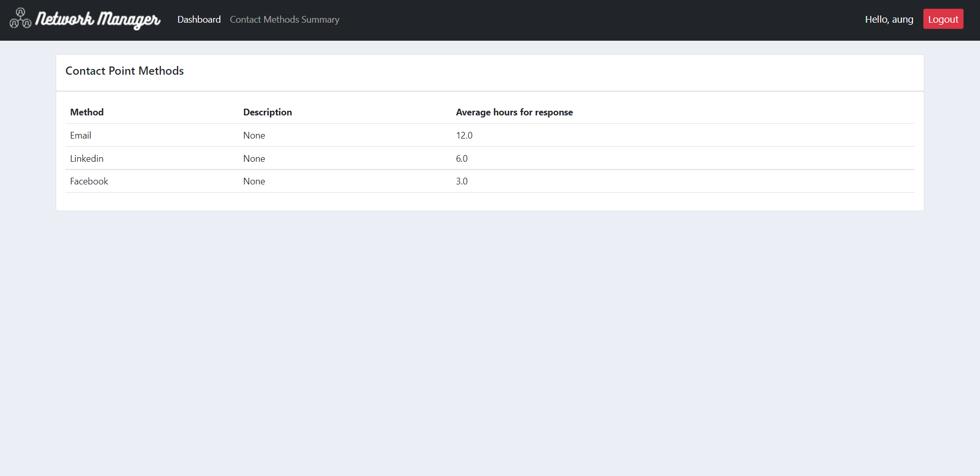980x476 pixels.
Task: Go to the Dashboard nav link
Action: (199, 20)
